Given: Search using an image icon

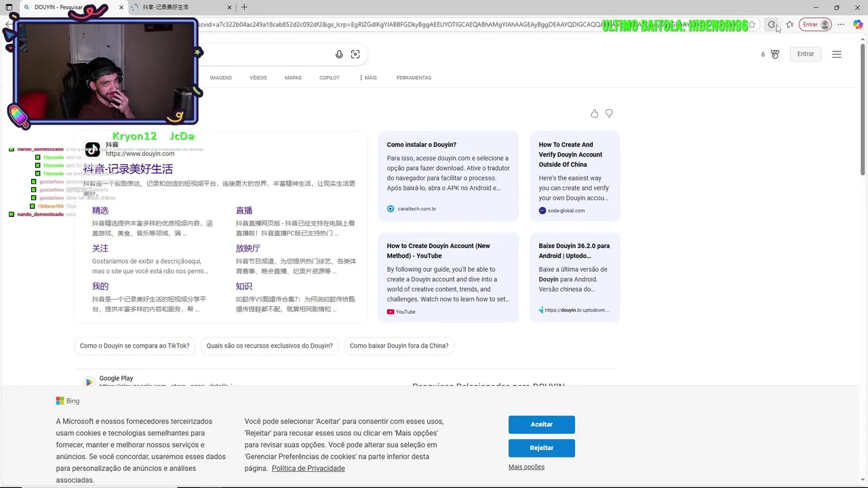Looking at the screenshot, I should tap(355, 54).
